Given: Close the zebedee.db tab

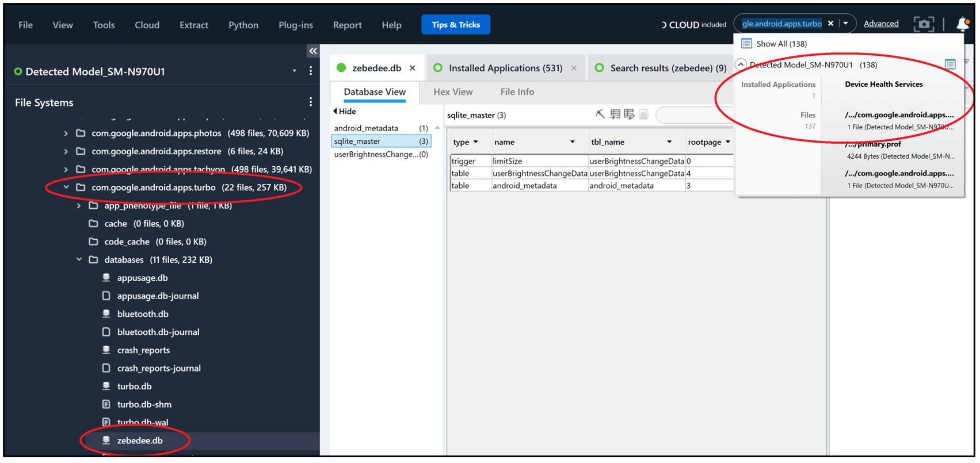Looking at the screenshot, I should [413, 68].
